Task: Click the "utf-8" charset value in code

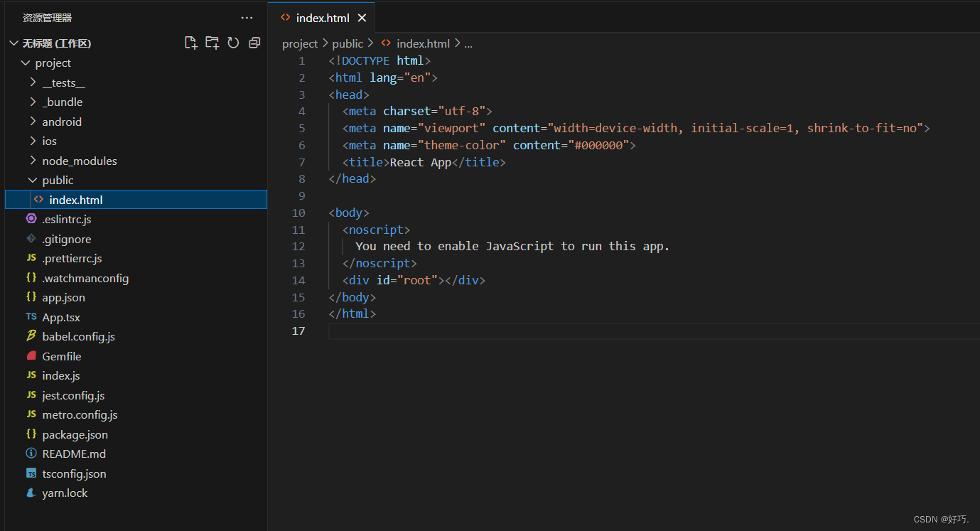Action: pyautogui.click(x=461, y=112)
